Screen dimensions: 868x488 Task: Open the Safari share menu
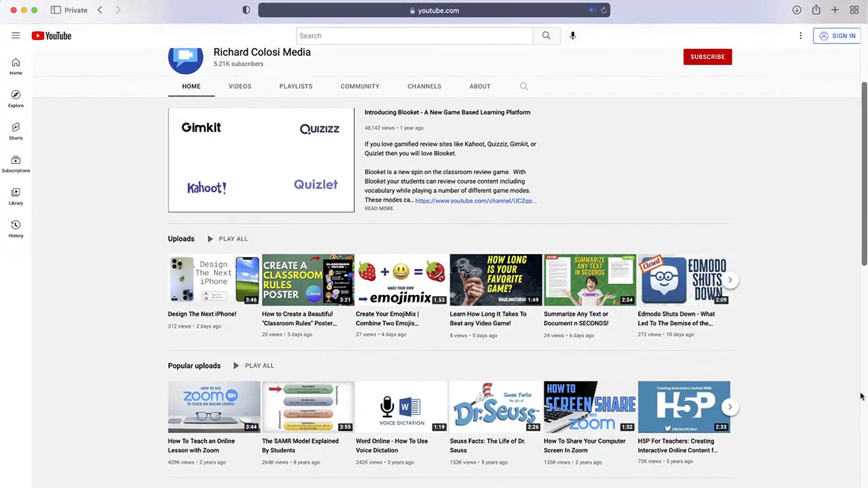click(x=816, y=10)
